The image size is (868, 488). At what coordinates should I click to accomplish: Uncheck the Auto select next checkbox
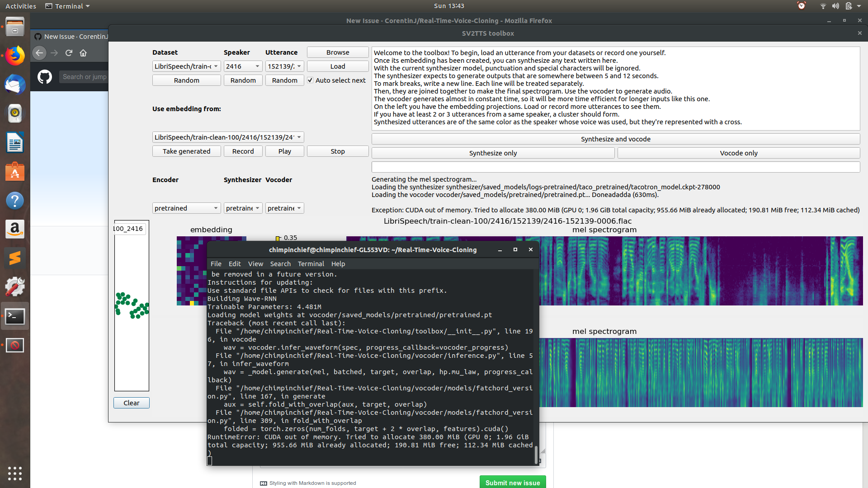pos(310,80)
